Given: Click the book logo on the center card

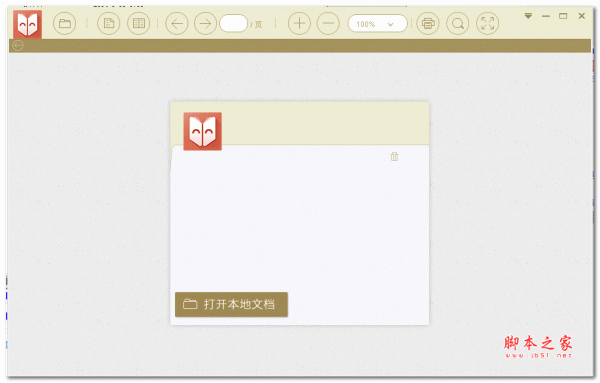Looking at the screenshot, I should tap(202, 131).
